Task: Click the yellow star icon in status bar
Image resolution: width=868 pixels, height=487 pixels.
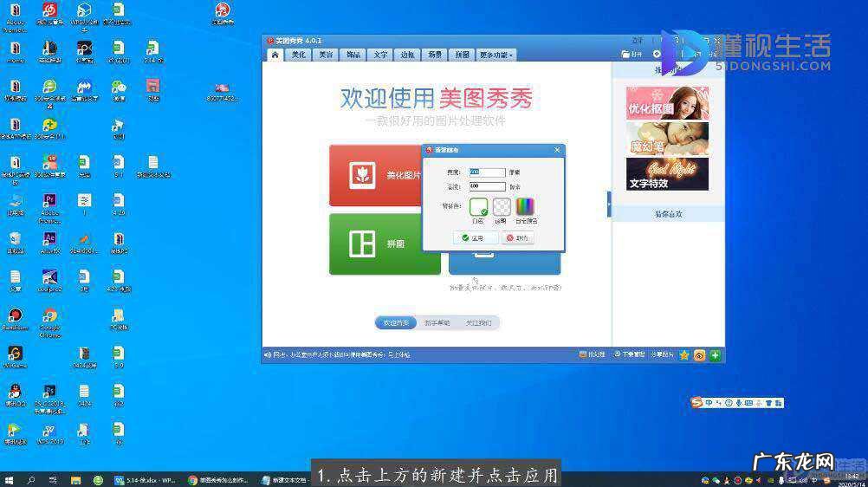Action: [x=684, y=355]
